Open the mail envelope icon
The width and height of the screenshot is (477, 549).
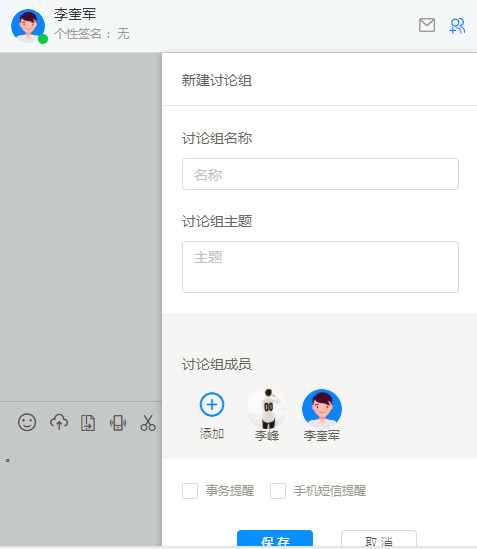coord(427,25)
